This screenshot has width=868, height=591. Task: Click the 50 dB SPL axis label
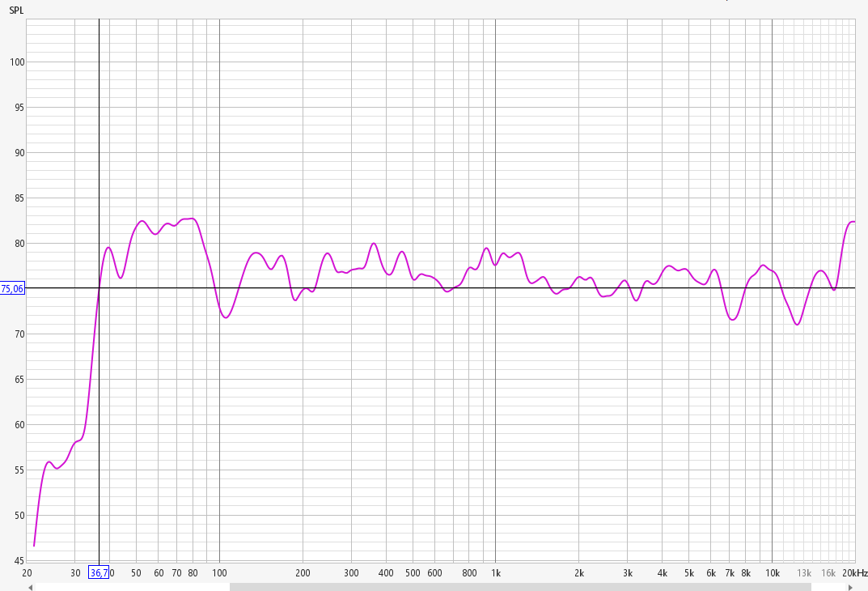click(15, 516)
